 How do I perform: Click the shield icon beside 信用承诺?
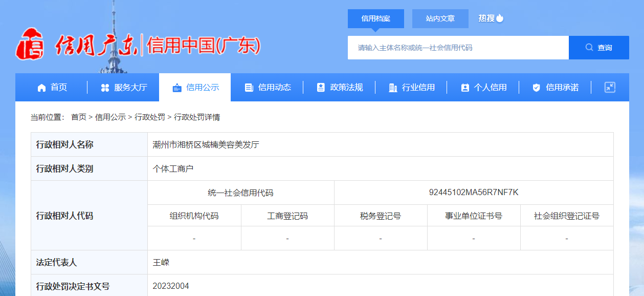(x=537, y=88)
